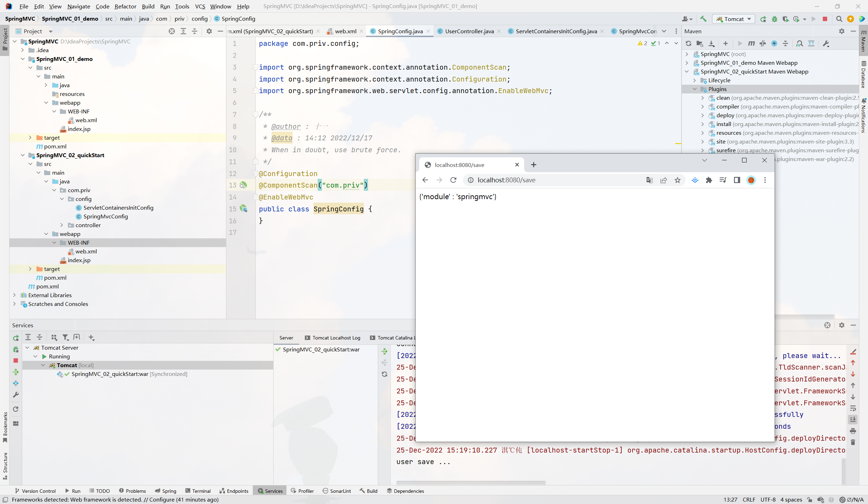Show hidden editor tabs dropdown arrow

pos(664,31)
